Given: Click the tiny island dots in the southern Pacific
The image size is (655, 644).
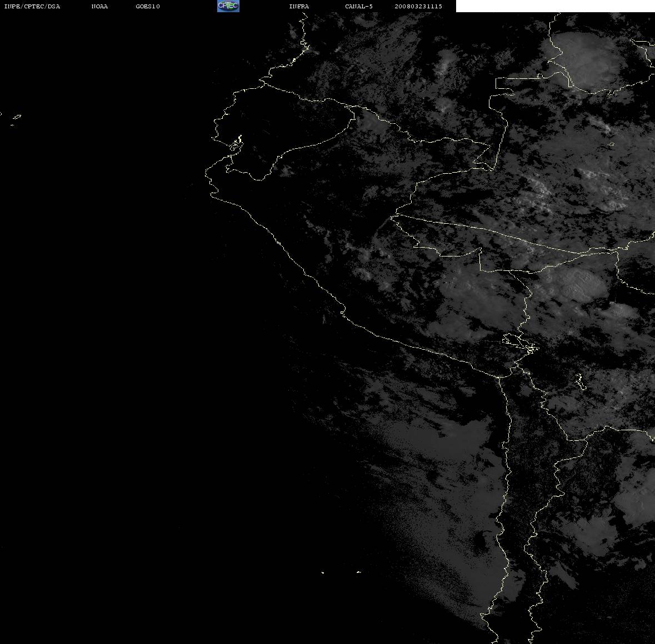Looking at the screenshot, I should [341, 572].
